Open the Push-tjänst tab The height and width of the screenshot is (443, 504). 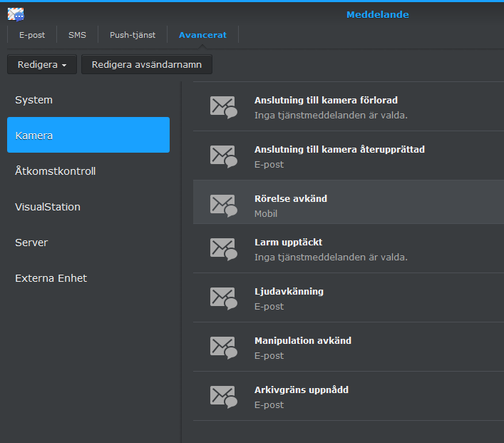click(x=133, y=35)
